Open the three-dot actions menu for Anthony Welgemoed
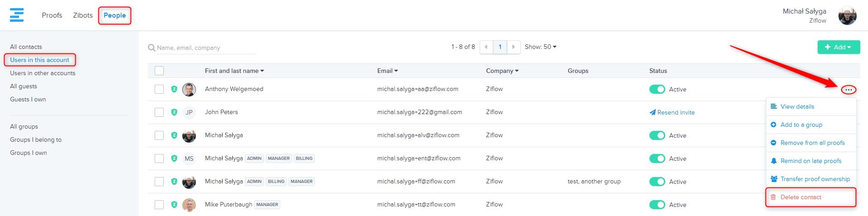The image size is (868, 216). coord(848,90)
